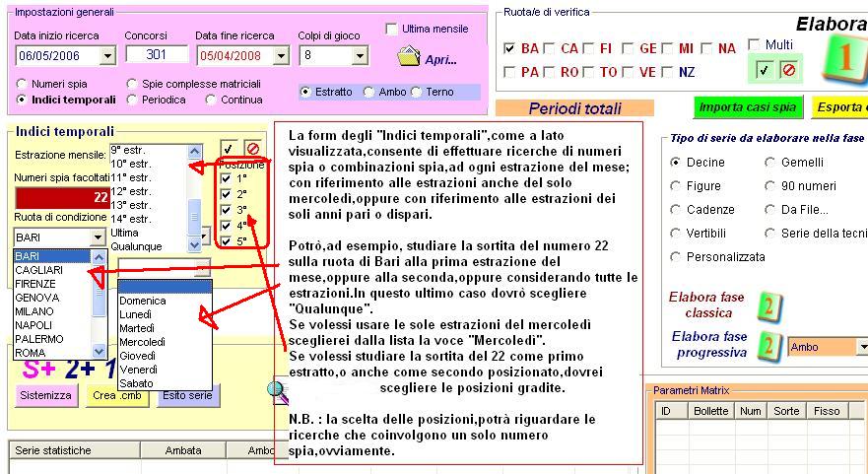Image resolution: width=868 pixels, height=474 pixels.
Task: Check the VE wheel checkbox
Action: pyautogui.click(x=628, y=72)
